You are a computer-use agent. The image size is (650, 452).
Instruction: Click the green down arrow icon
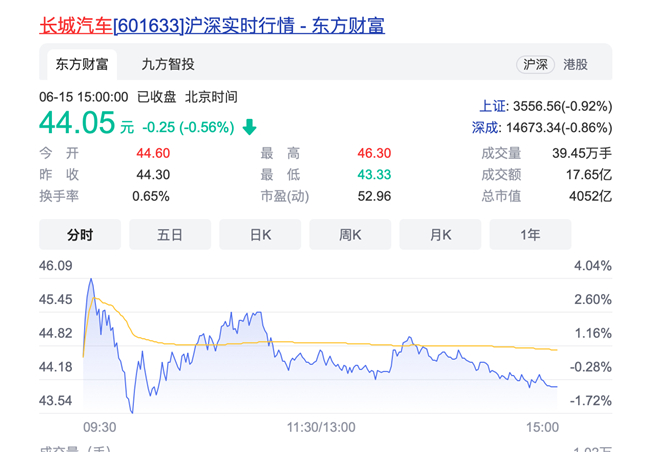tap(250, 127)
